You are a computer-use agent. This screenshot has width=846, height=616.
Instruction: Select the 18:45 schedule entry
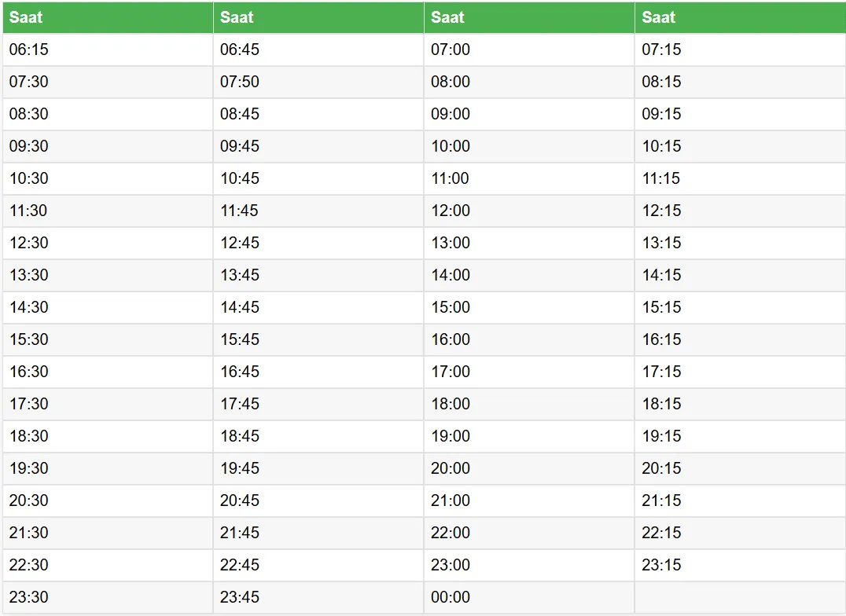pos(240,436)
